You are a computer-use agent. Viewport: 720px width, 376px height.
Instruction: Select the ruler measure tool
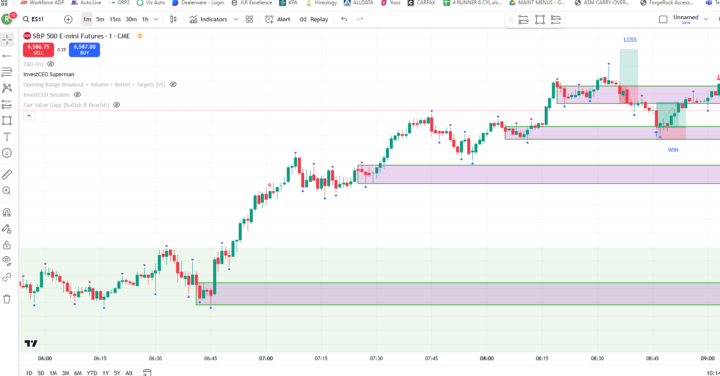[7, 174]
